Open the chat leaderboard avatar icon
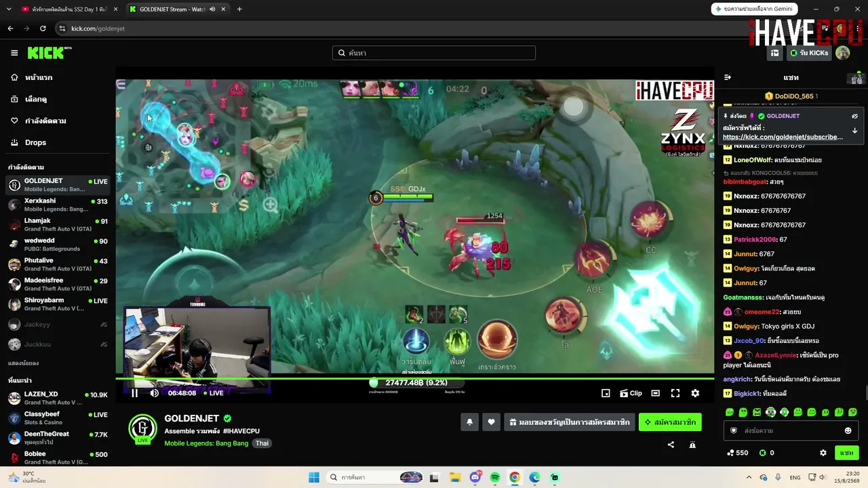 pyautogui.click(x=856, y=78)
